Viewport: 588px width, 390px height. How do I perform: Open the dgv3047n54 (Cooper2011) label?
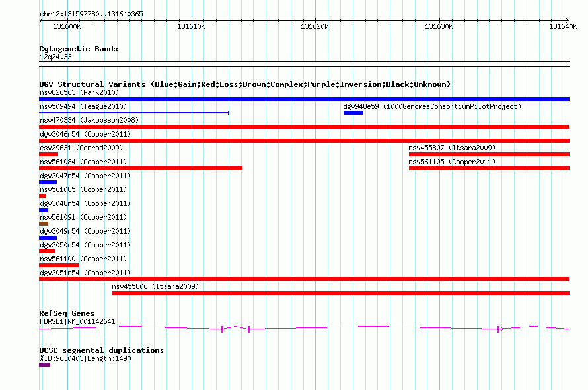(85, 176)
